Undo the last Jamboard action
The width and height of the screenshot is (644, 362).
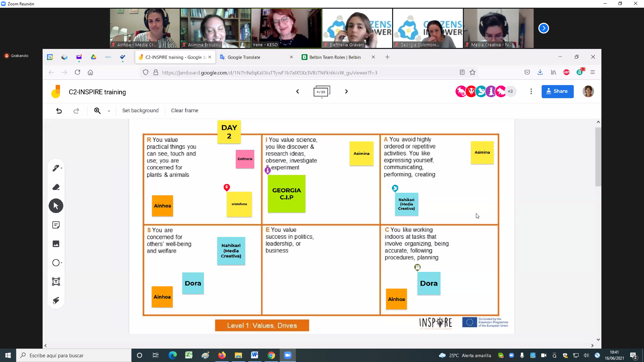pos(59,111)
